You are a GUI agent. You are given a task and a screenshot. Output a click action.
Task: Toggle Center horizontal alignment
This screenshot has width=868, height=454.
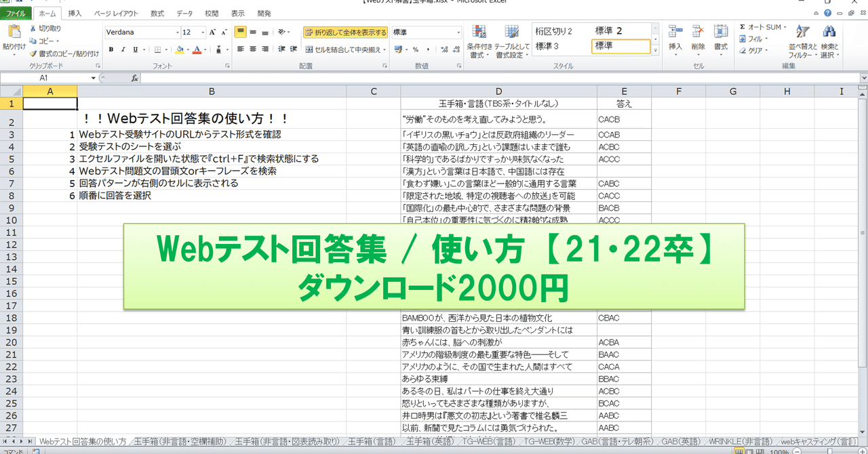coord(253,49)
